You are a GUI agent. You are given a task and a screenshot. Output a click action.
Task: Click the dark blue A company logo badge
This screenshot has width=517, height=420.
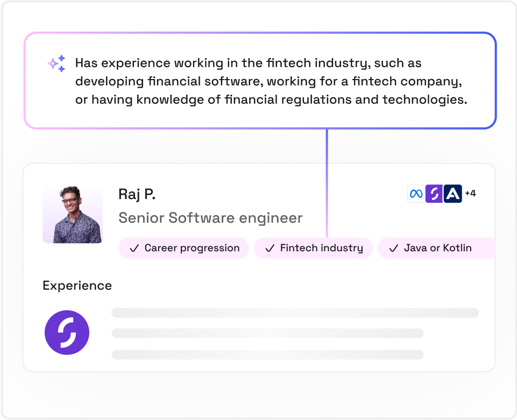click(x=452, y=194)
